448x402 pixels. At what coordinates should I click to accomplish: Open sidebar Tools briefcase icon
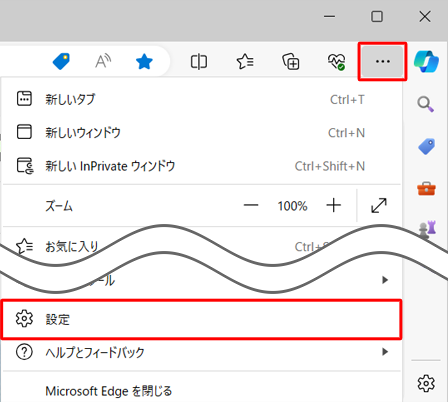coord(426,189)
